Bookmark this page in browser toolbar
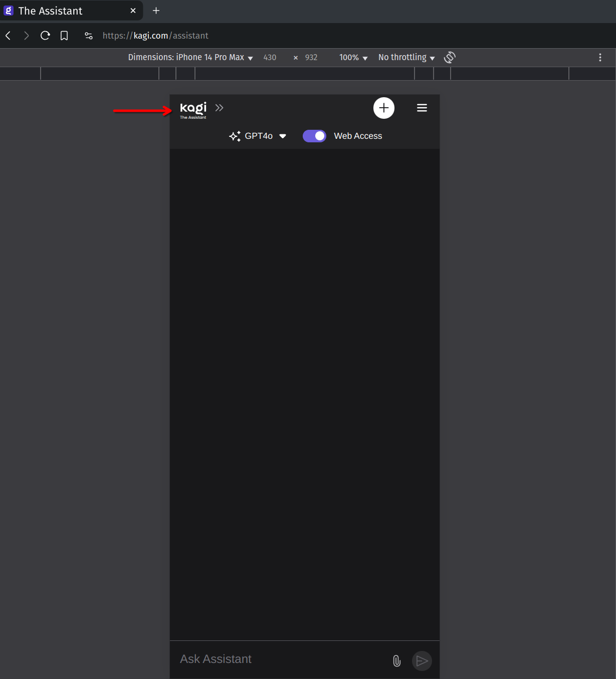 64,36
